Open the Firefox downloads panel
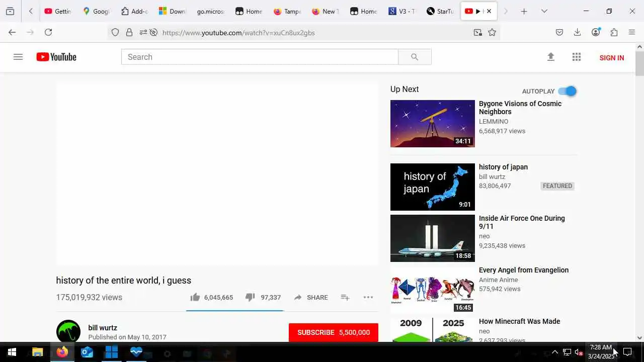The height and width of the screenshot is (362, 644). click(x=578, y=32)
